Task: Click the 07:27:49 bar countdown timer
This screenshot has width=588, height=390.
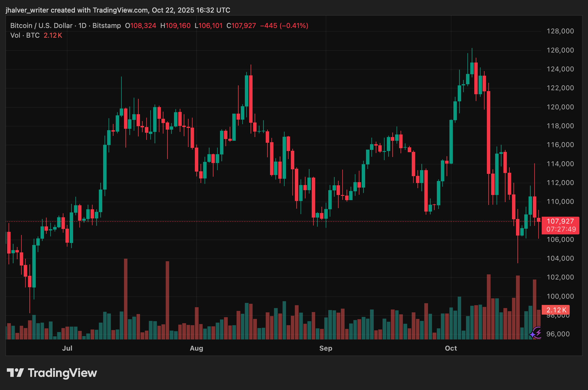Action: pyautogui.click(x=561, y=229)
